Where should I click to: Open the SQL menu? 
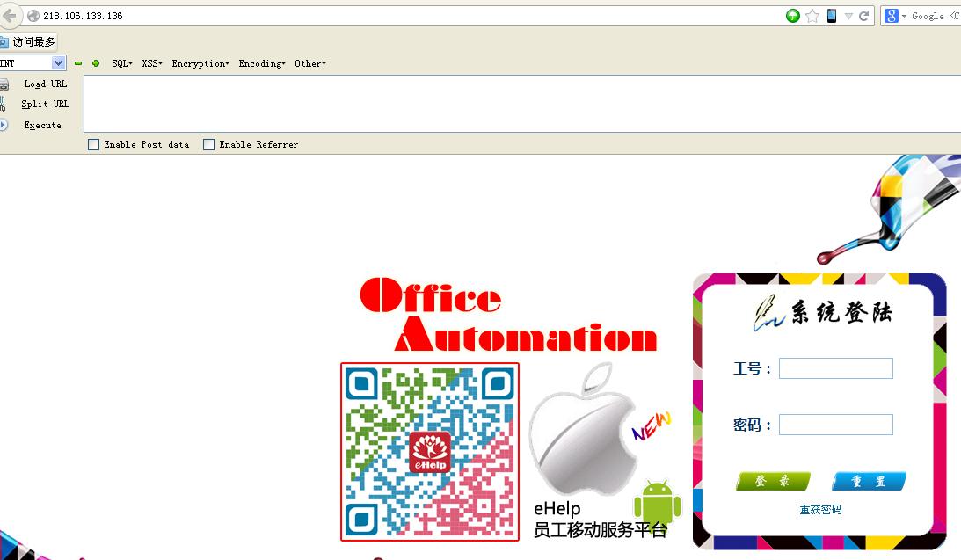pos(122,63)
